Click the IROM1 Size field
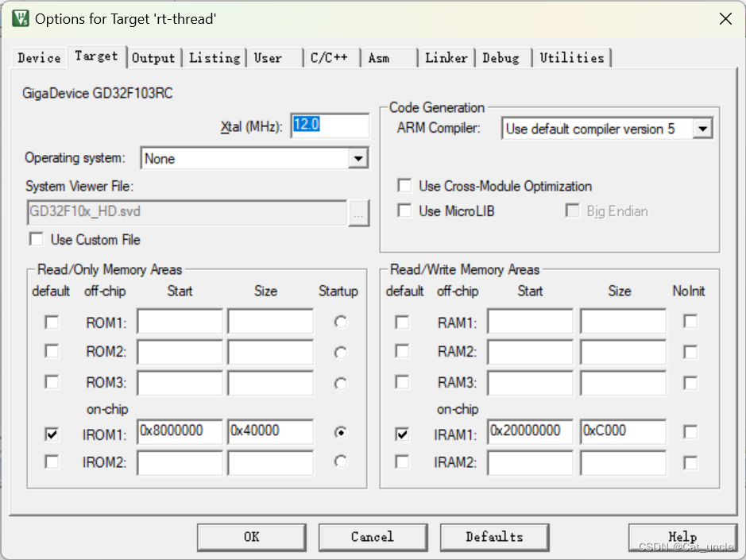Screen dimensions: 746x560 (270, 431)
